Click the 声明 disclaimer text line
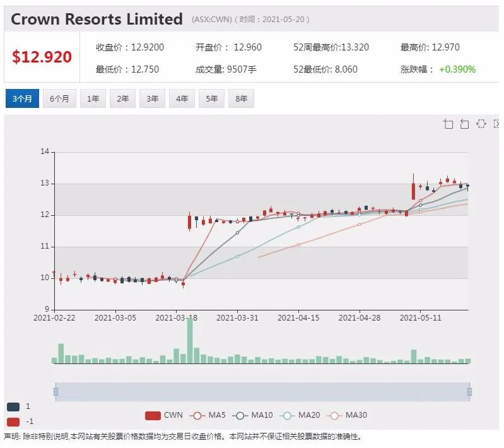Screen dimensions: 504x448 click(x=183, y=437)
